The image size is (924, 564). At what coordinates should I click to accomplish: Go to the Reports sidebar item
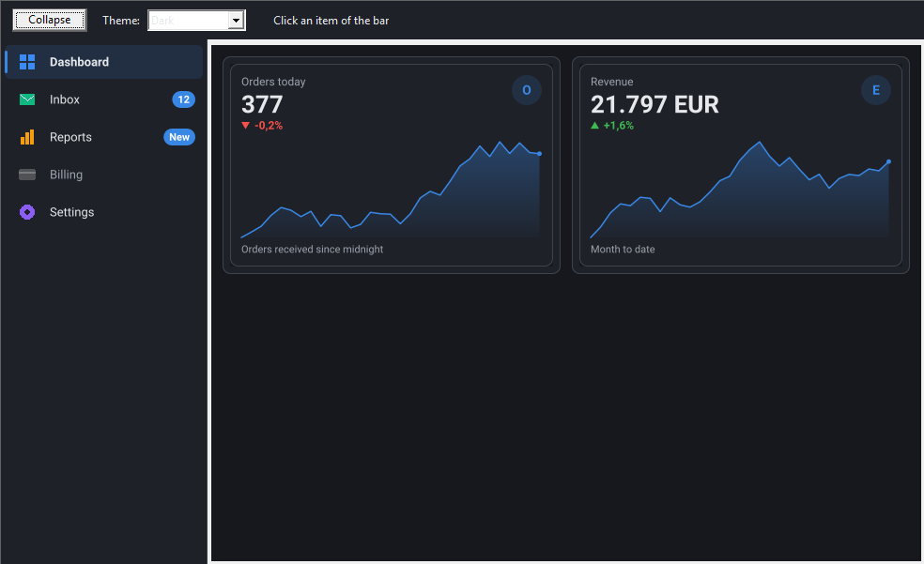(103, 137)
